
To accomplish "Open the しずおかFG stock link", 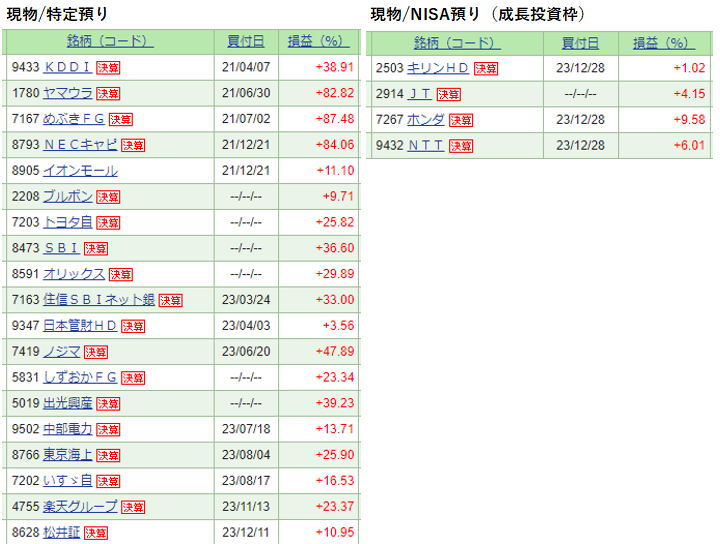I will (80, 377).
